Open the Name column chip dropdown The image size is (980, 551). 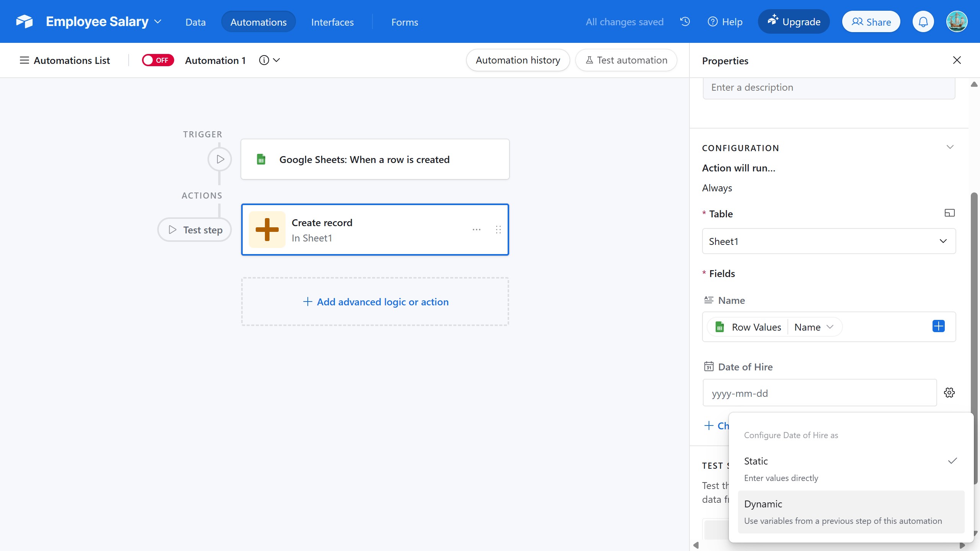tap(814, 327)
